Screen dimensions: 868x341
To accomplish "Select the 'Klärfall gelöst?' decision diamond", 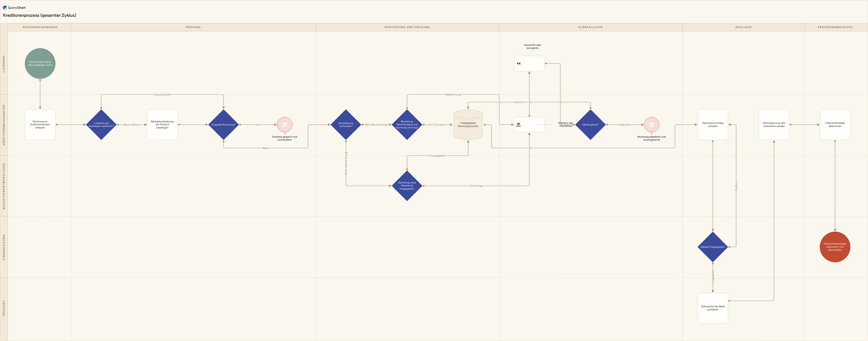I will tap(590, 125).
